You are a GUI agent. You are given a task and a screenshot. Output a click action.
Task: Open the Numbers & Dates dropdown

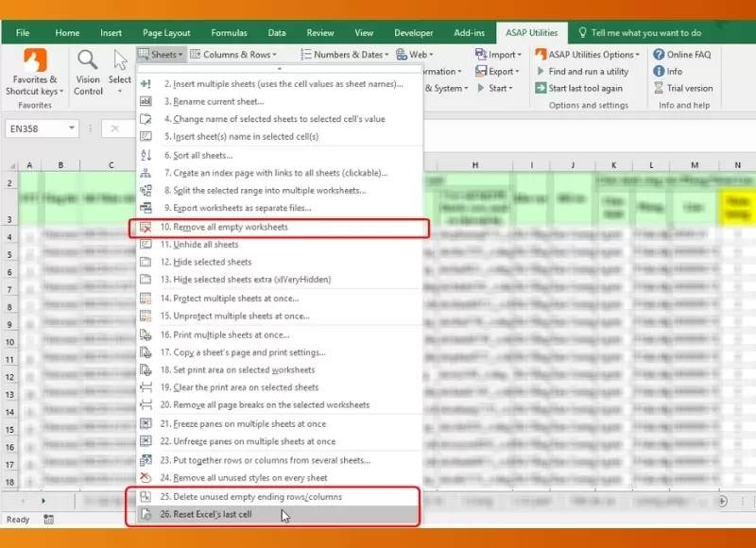tap(344, 55)
